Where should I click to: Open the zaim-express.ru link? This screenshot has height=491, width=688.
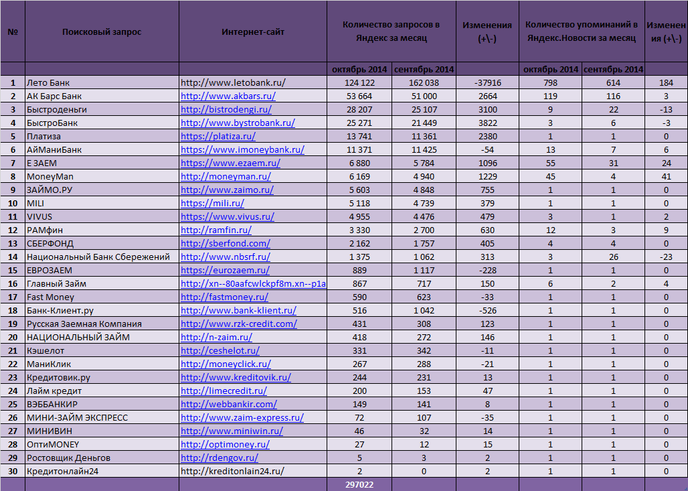pos(242,418)
